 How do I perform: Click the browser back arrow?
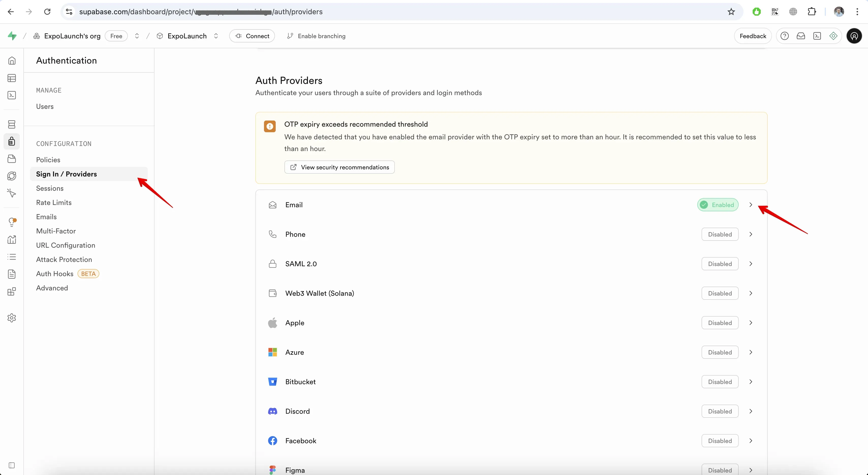[11, 12]
